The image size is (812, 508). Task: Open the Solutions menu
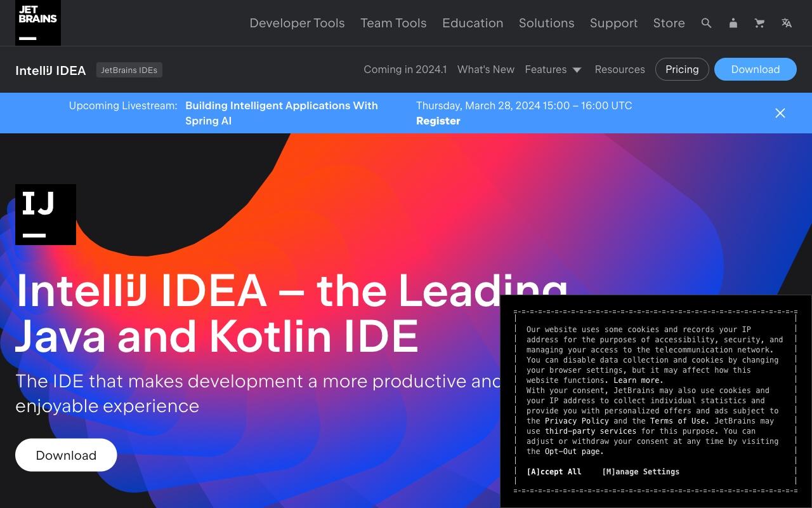point(546,23)
